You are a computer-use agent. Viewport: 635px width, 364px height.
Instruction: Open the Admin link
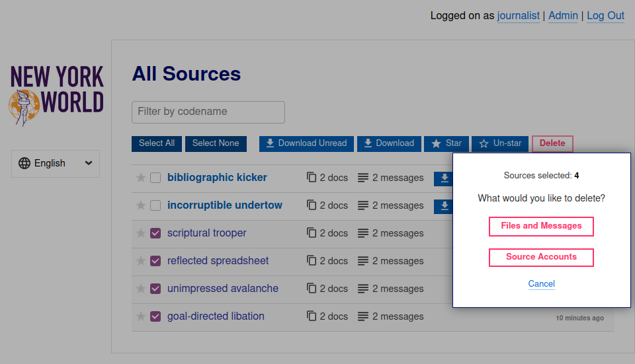(x=564, y=16)
